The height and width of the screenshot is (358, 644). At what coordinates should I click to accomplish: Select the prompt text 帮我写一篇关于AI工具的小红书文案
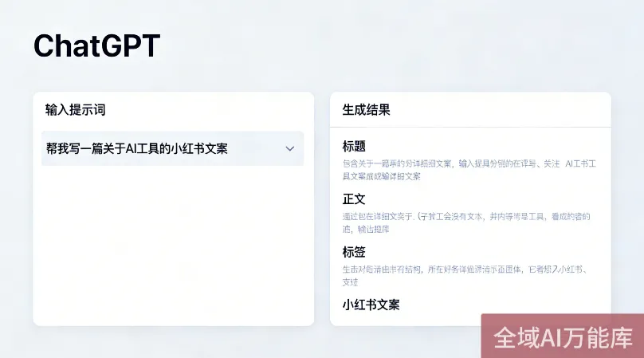coord(137,149)
